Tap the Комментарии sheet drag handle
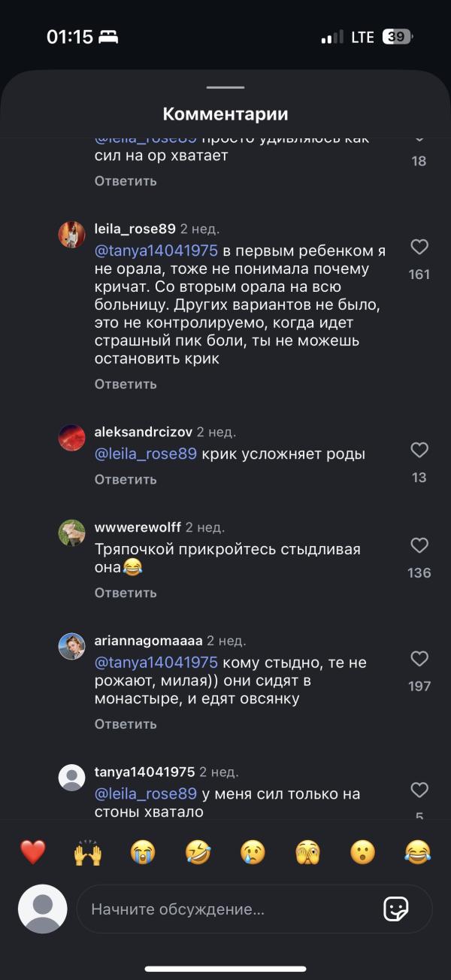 (225, 87)
